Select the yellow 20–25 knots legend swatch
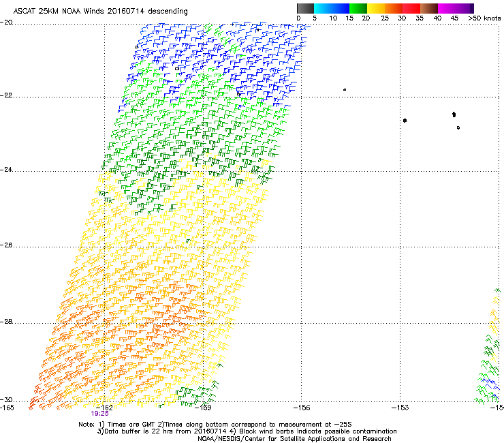This screenshot has width=504, height=443. pos(376,8)
